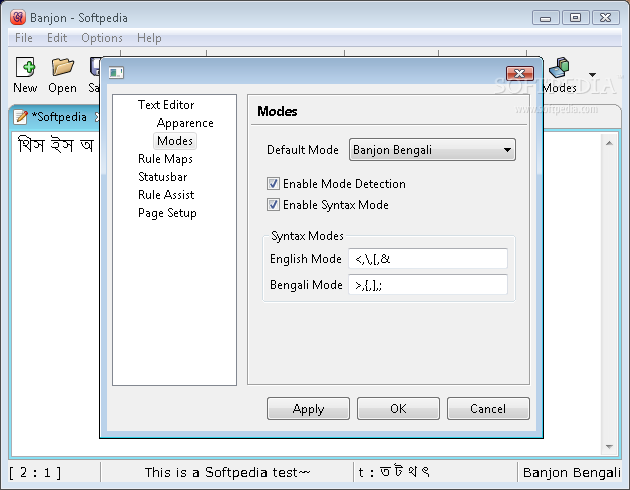Viewport: 630px width, 490px height.
Task: Open the arrow next to the Modes toolbar button
Action: 592,75
